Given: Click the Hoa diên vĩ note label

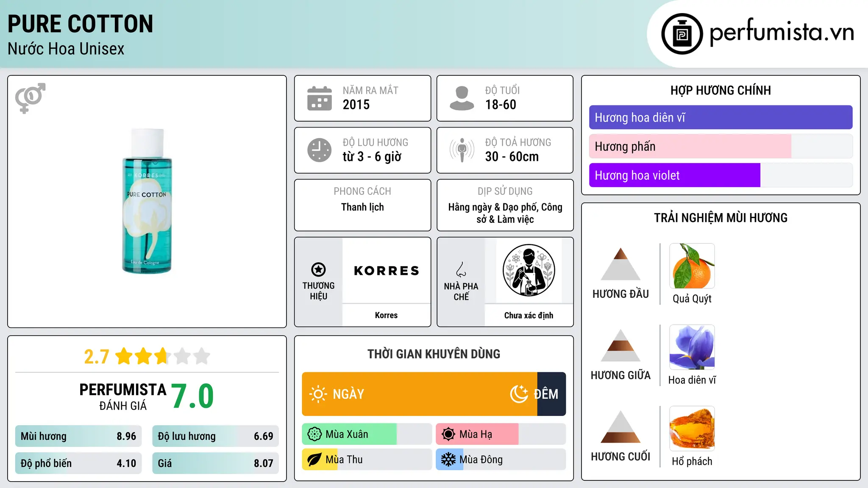Looking at the screenshot, I should pos(692,380).
